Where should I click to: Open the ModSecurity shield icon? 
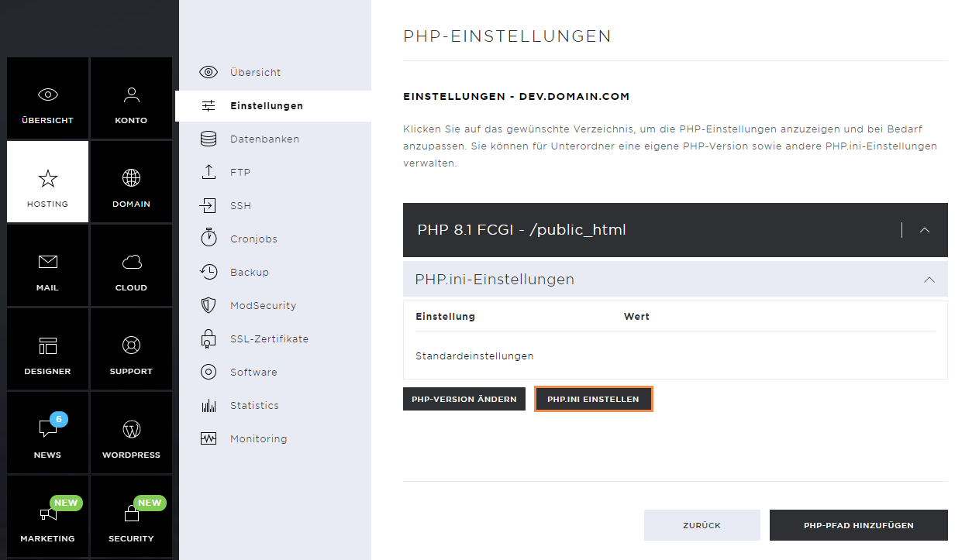click(209, 305)
